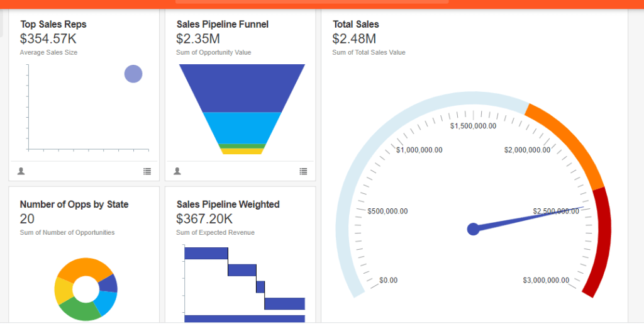This screenshot has width=644, height=326.
Task: Open the Number of Opps by State title
Action: pyautogui.click(x=74, y=205)
